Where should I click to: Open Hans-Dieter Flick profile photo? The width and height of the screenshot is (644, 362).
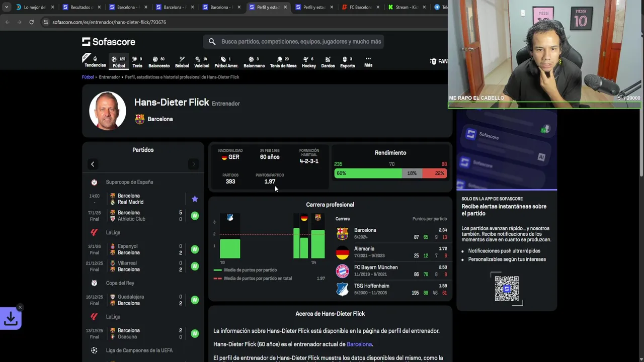pos(107,111)
